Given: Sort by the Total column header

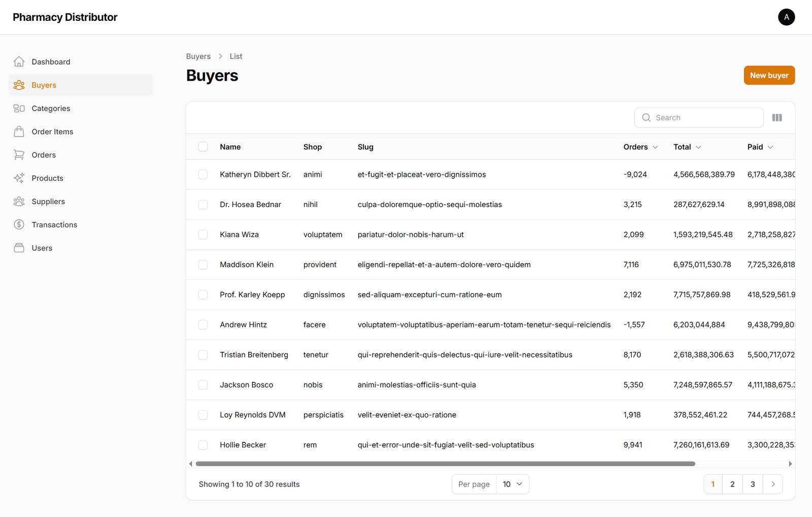Looking at the screenshot, I should click(x=687, y=147).
